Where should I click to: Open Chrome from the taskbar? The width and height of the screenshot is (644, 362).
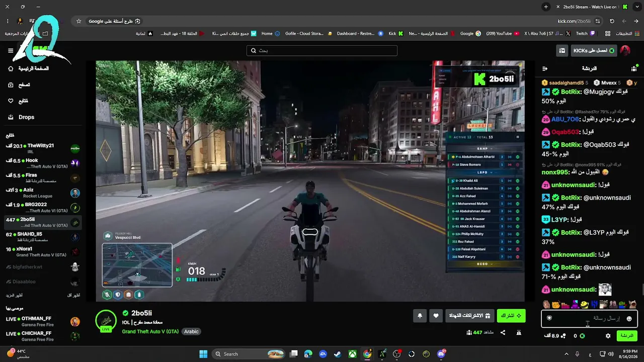(x=367, y=354)
